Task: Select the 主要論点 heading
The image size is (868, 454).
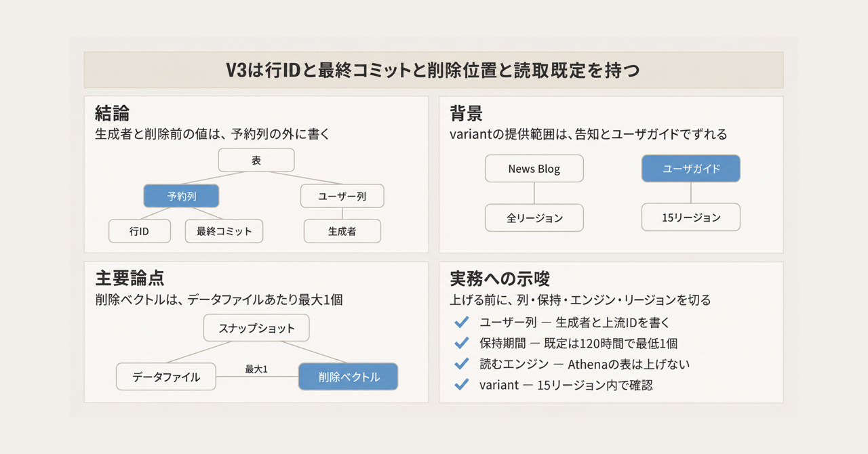Action: click(x=130, y=278)
